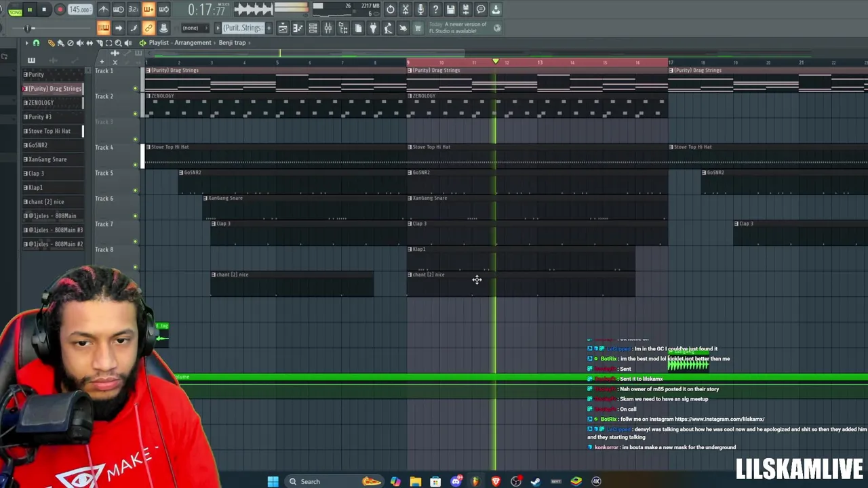Select the playlist draw pencil tool

(52, 43)
